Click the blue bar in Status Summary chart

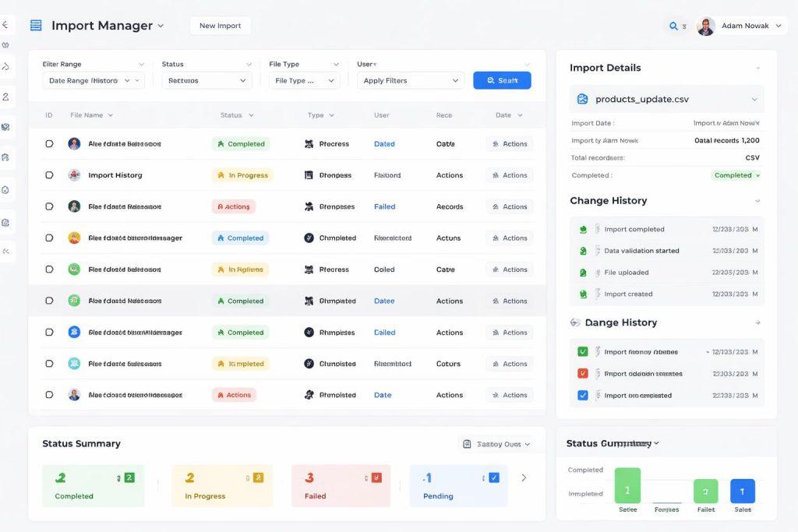(x=742, y=491)
